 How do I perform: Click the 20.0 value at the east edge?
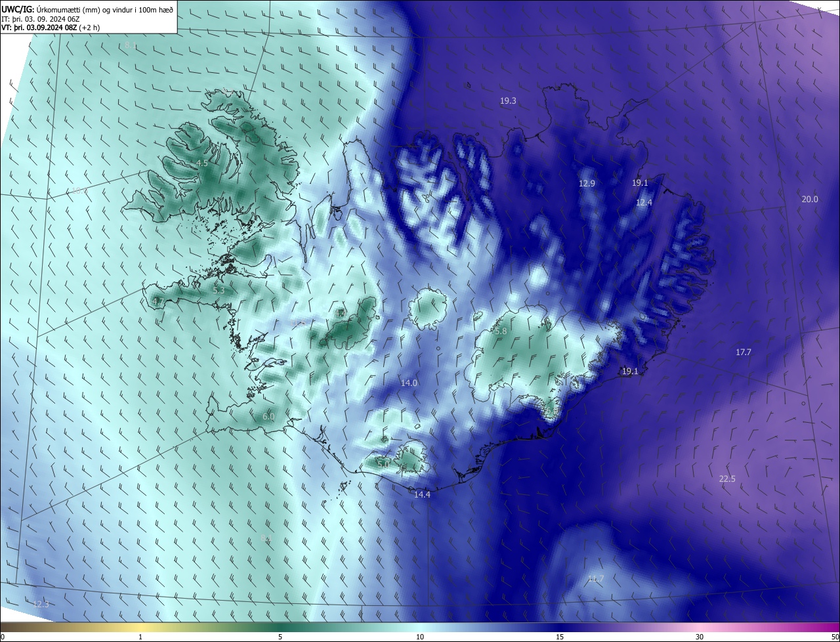click(810, 200)
